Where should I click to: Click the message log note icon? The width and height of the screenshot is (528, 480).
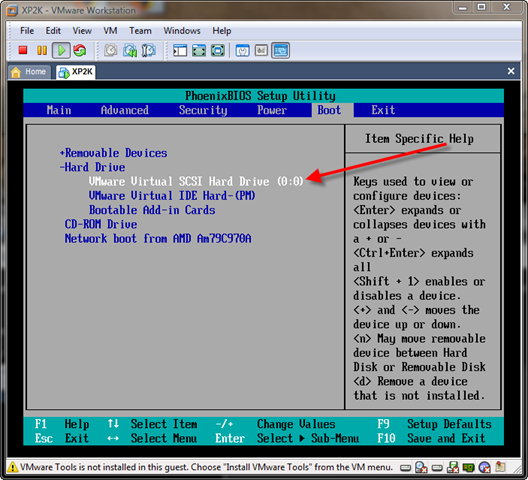click(500, 467)
